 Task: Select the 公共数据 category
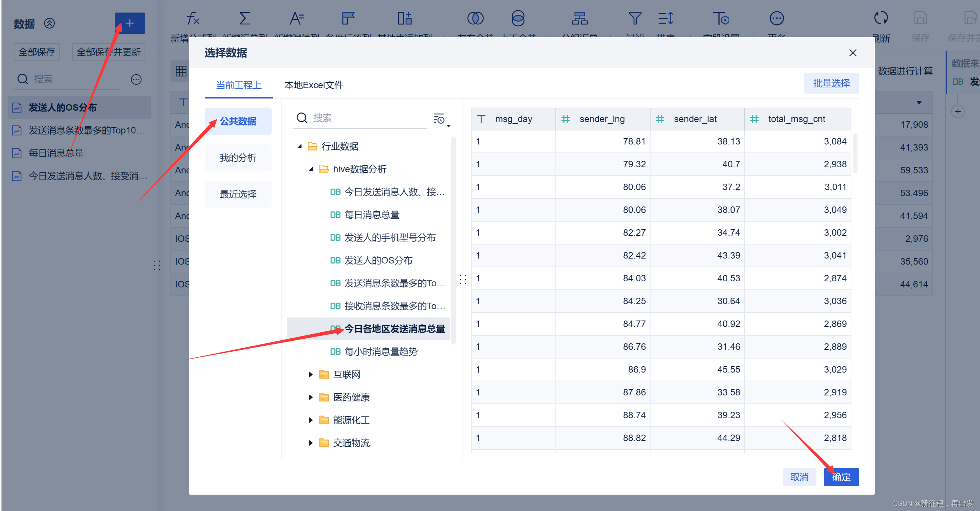(238, 121)
